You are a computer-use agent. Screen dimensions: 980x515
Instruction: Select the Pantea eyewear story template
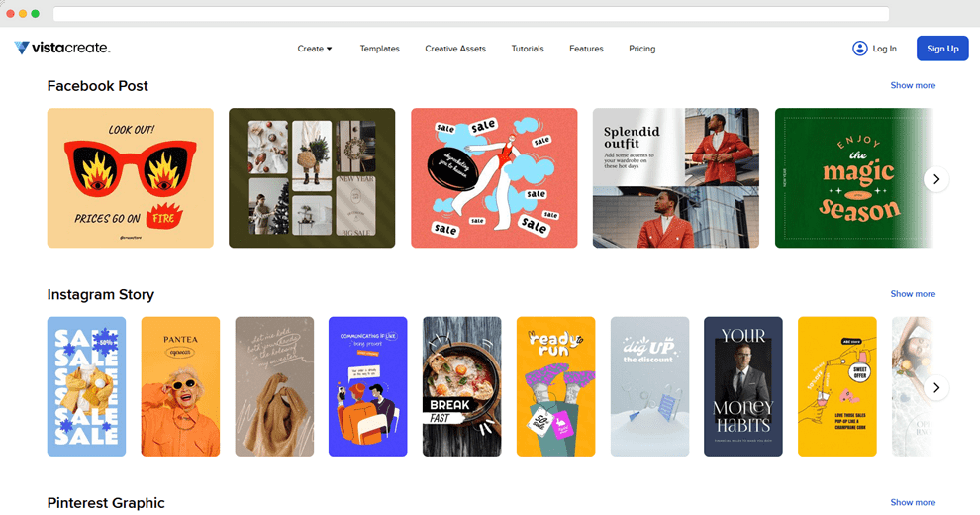180,386
